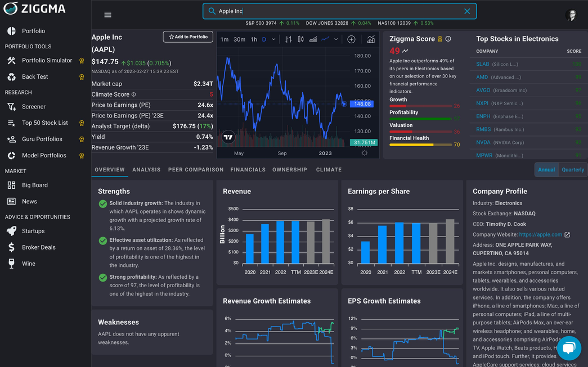Click the Financial Health score bar
The image size is (588, 367).
coord(420,144)
